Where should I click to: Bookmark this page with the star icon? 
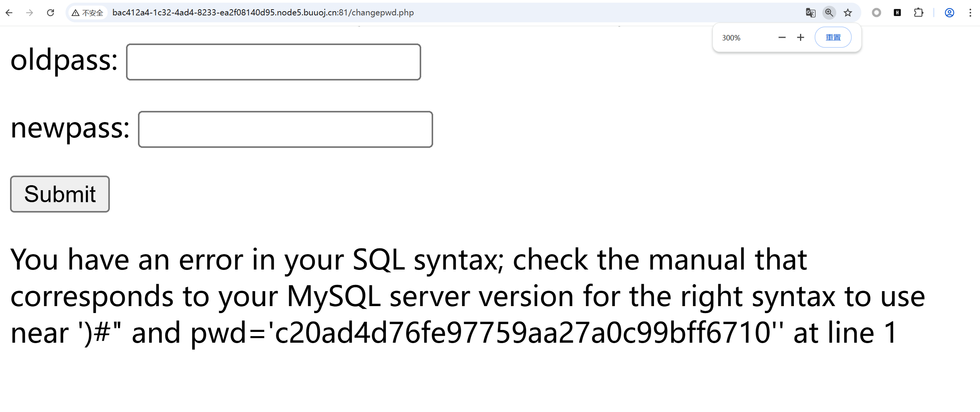tap(848, 13)
